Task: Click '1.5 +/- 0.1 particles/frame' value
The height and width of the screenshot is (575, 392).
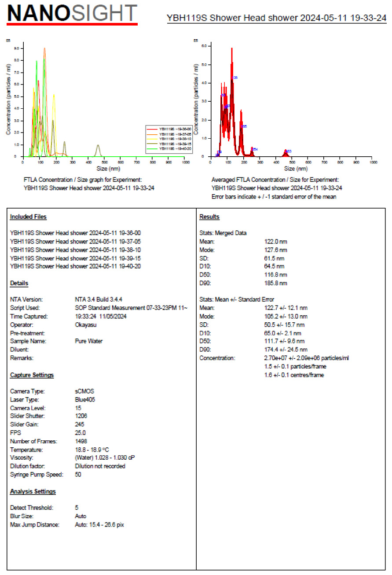Action: coord(295,366)
